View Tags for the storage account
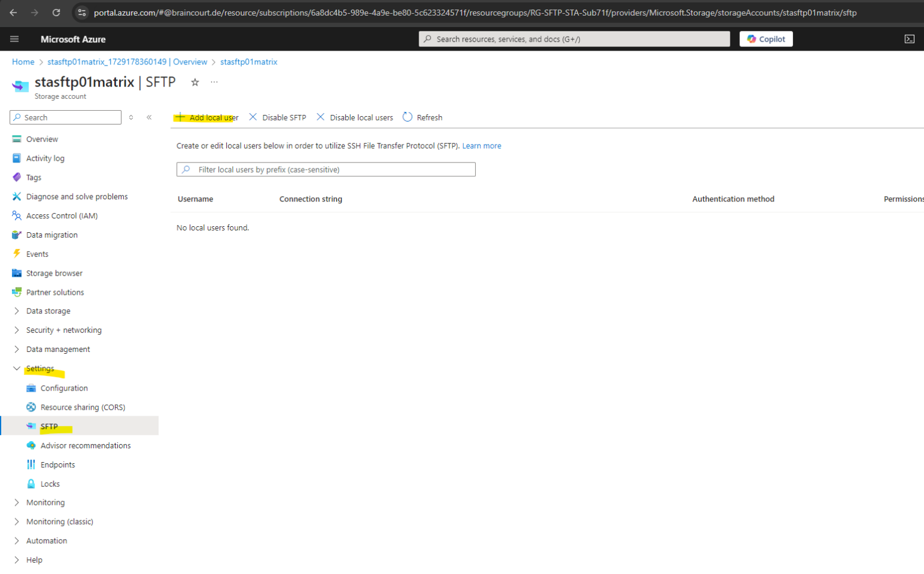 (34, 177)
